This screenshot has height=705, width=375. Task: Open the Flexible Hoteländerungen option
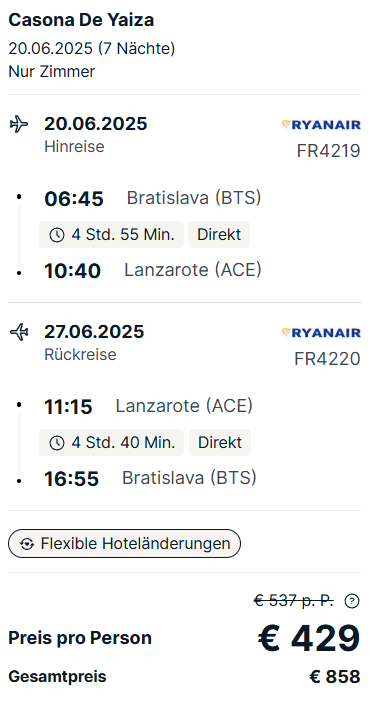(125, 544)
